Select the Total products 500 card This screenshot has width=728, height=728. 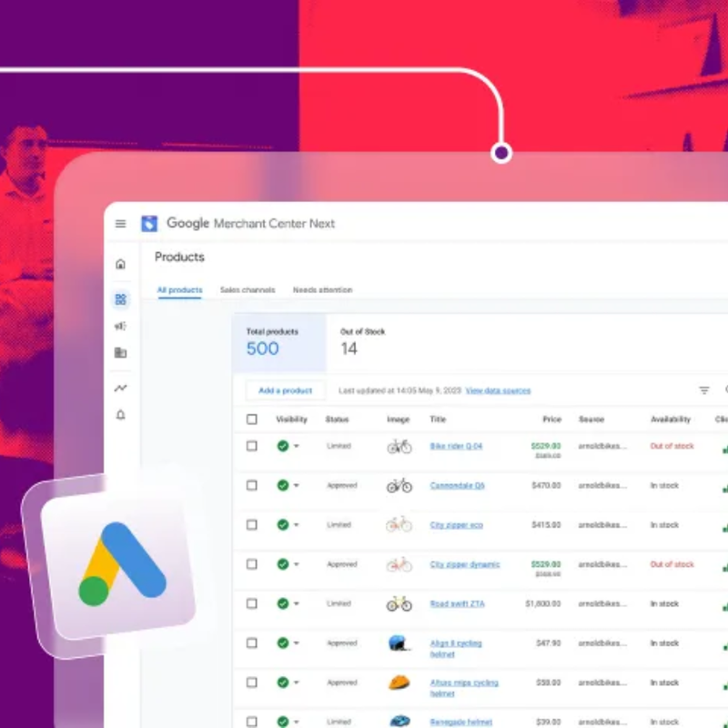(279, 343)
